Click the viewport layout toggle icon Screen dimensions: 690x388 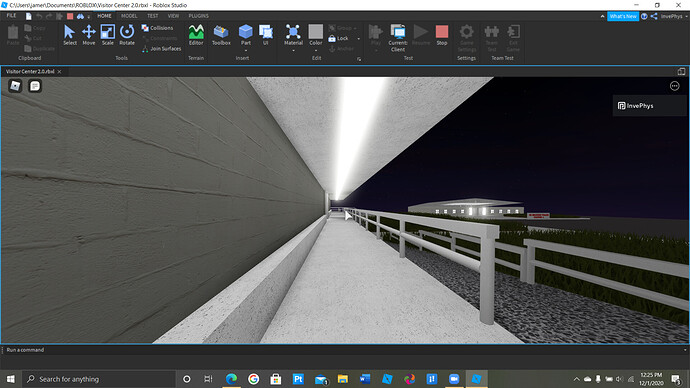coord(681,71)
